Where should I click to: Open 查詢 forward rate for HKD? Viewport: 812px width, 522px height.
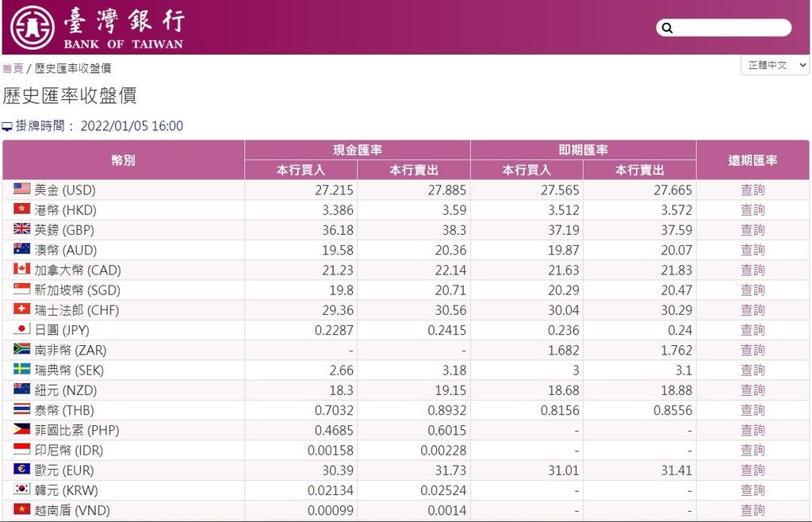(x=753, y=210)
